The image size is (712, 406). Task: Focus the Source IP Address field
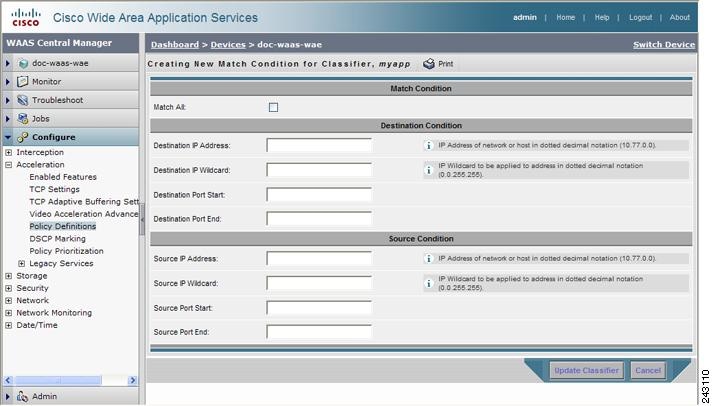[x=319, y=258]
